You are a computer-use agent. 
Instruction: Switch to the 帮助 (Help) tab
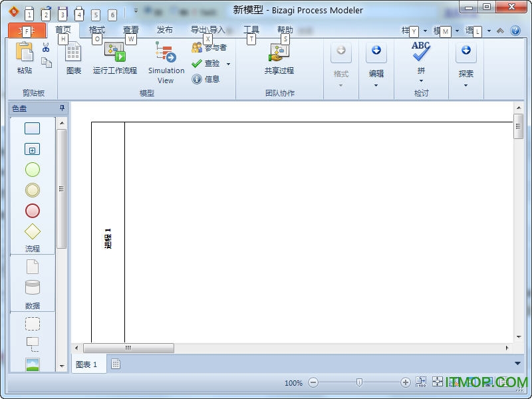point(285,30)
